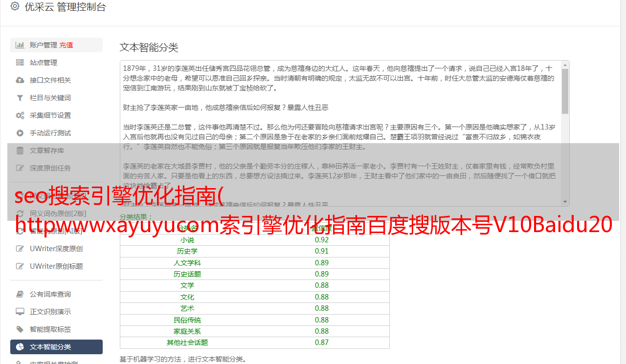Click the text area scrollbar up arrow
The width and height of the screenshot is (626, 364).
[565, 65]
